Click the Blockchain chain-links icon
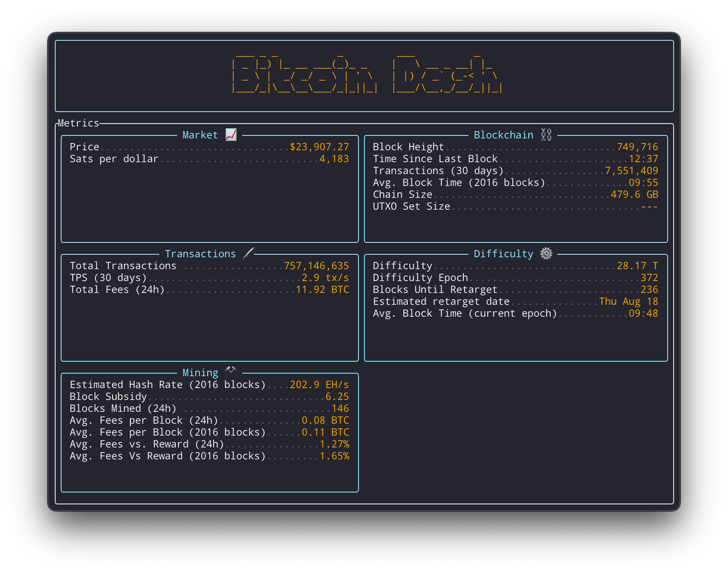The image size is (728, 574). tap(546, 135)
